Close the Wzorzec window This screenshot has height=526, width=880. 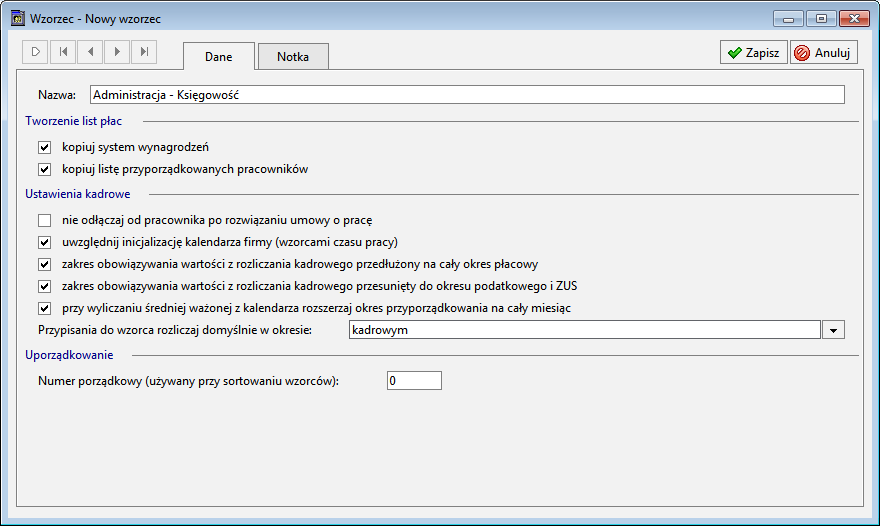pyautogui.click(x=854, y=19)
